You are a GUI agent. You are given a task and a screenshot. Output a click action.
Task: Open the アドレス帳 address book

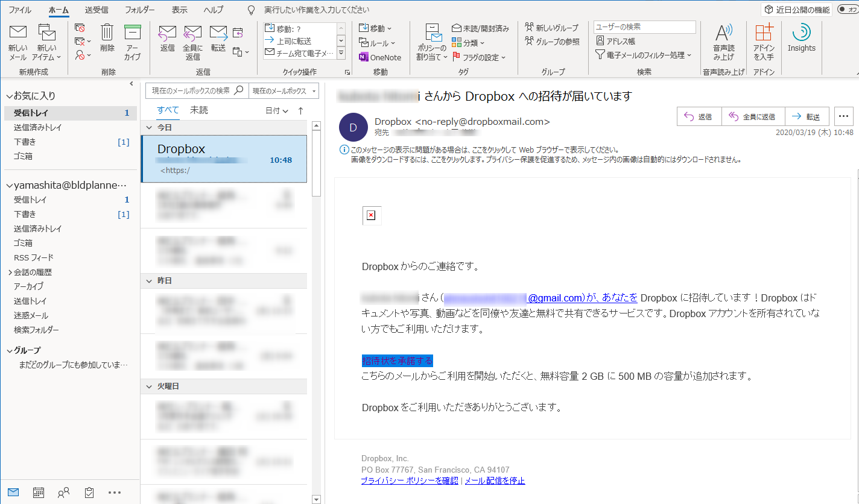point(615,41)
